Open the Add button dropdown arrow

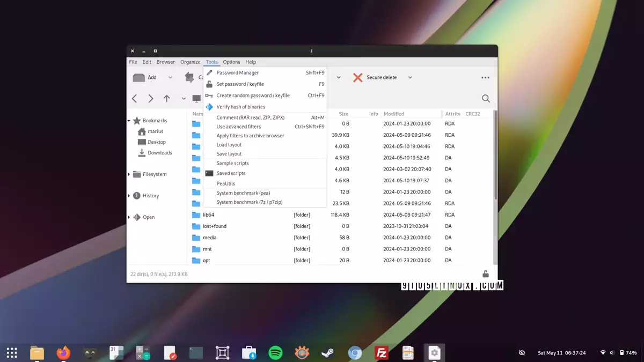click(170, 77)
